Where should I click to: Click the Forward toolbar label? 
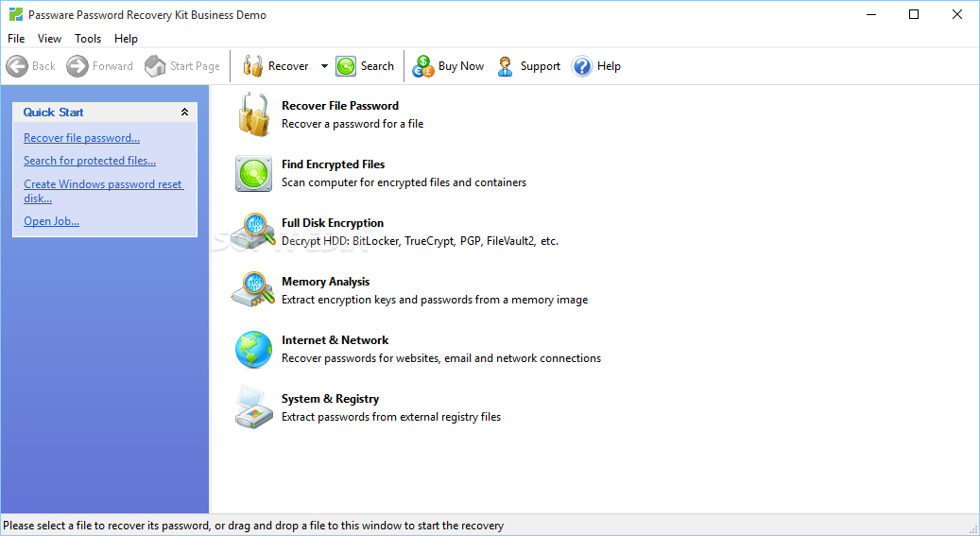112,65
